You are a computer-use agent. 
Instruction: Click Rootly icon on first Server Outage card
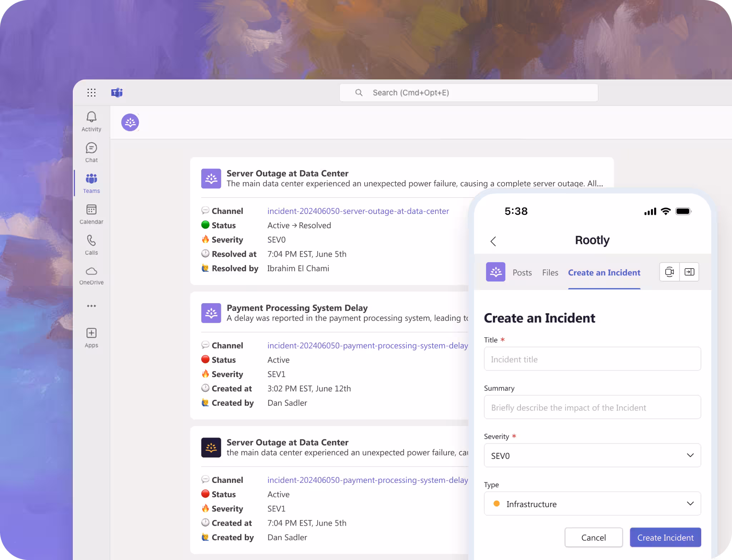point(211,179)
